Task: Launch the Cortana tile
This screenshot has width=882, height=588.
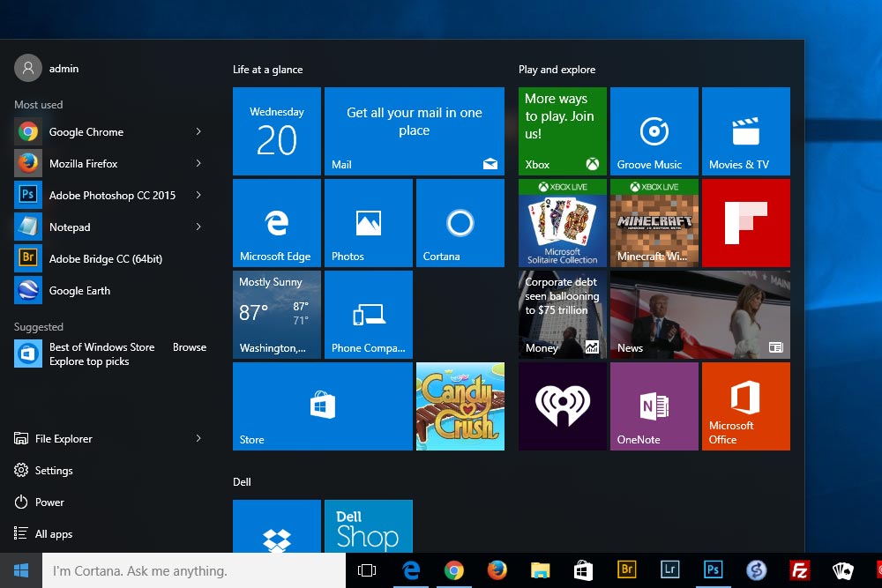Action: point(460,223)
